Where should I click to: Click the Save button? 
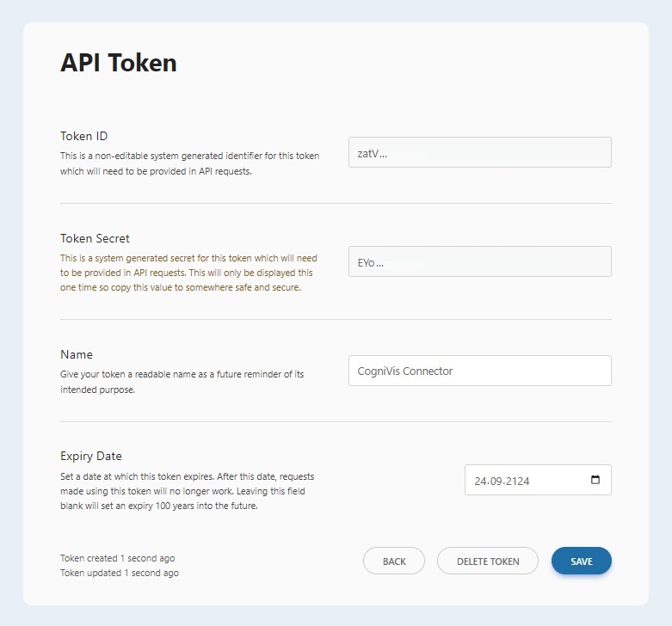click(581, 561)
